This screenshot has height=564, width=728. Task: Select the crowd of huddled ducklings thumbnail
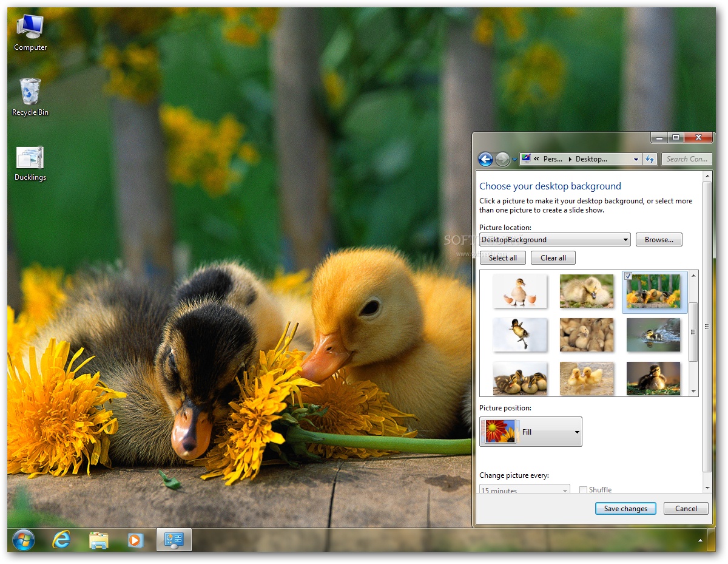tap(587, 335)
